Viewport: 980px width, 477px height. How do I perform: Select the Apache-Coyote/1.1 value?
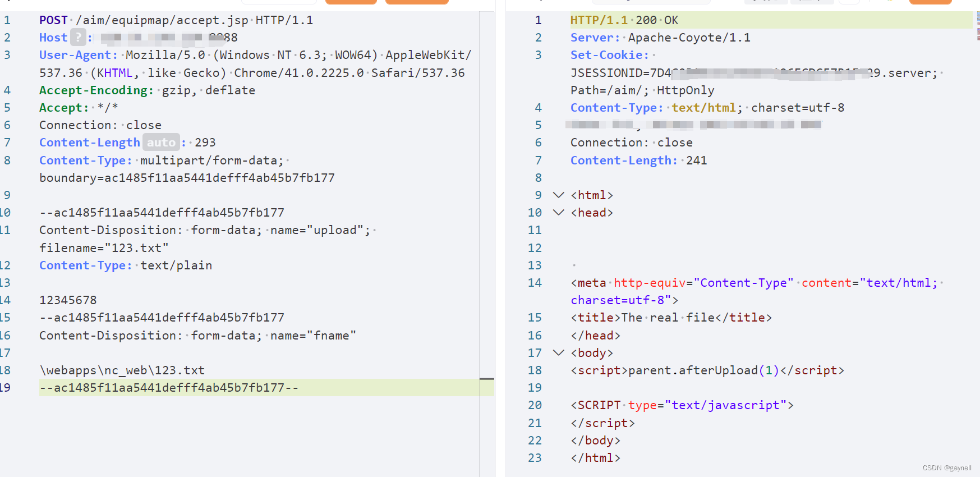[x=689, y=38]
